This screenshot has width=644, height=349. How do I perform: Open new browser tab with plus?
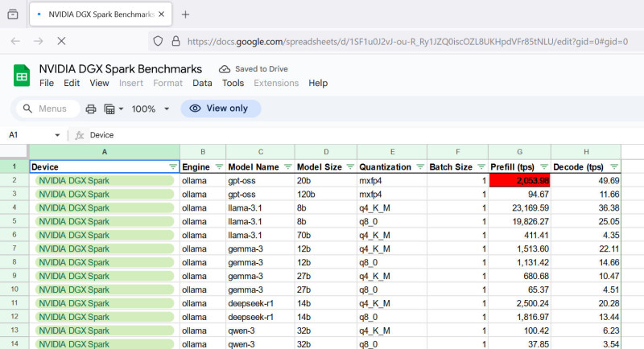186,14
